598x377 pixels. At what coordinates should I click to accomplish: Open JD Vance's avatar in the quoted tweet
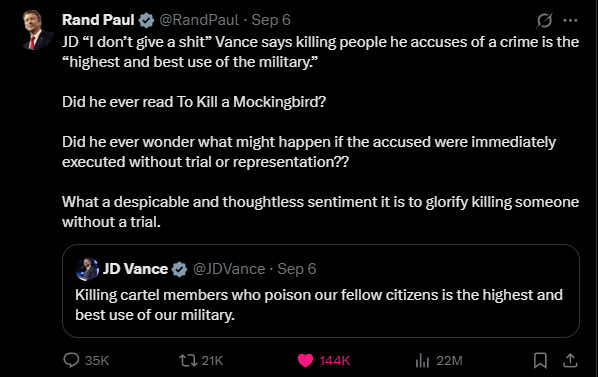click(87, 269)
